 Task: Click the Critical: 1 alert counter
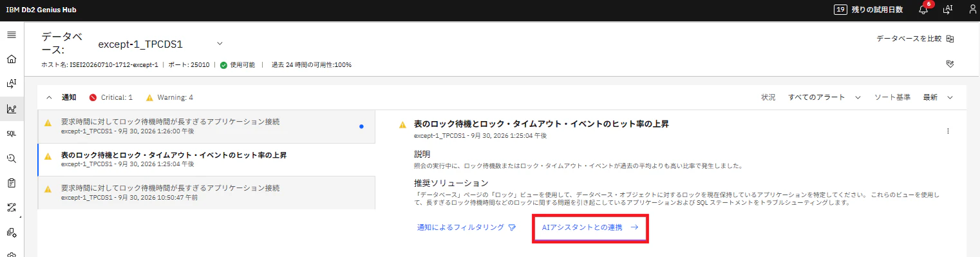111,97
